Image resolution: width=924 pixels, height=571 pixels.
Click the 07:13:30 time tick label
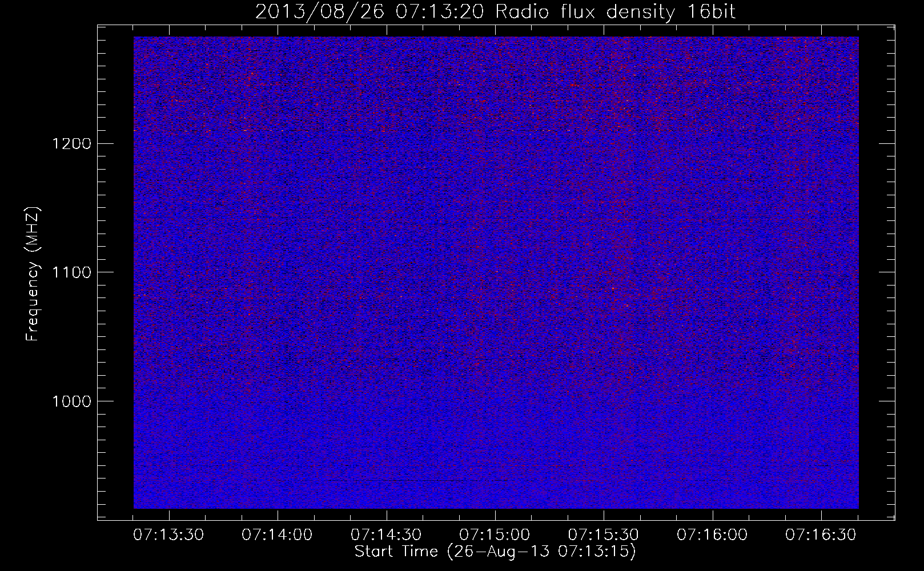click(x=168, y=534)
